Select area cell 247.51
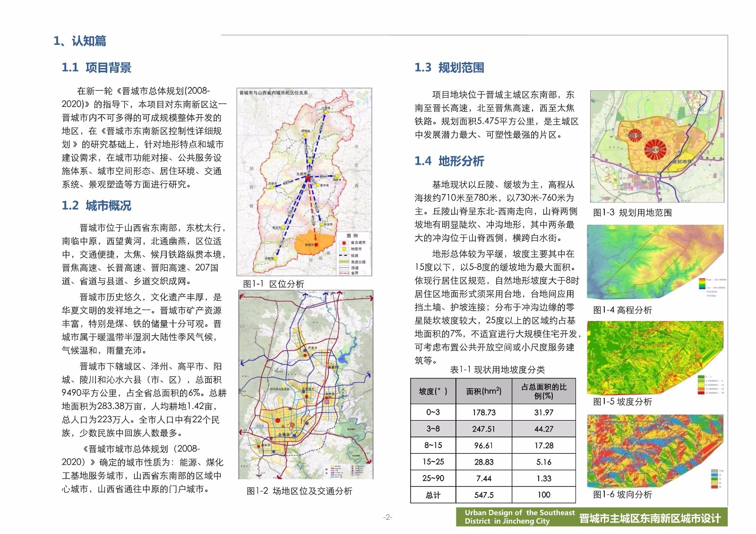 (484, 429)
